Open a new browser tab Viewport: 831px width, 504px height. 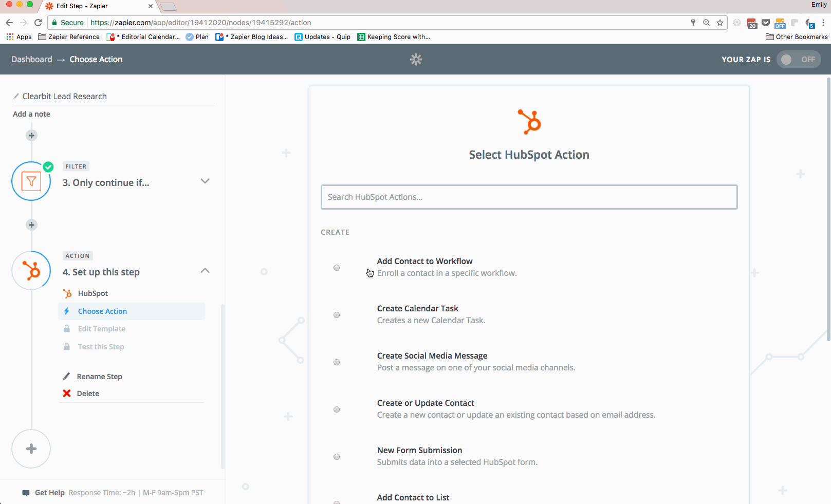(168, 7)
